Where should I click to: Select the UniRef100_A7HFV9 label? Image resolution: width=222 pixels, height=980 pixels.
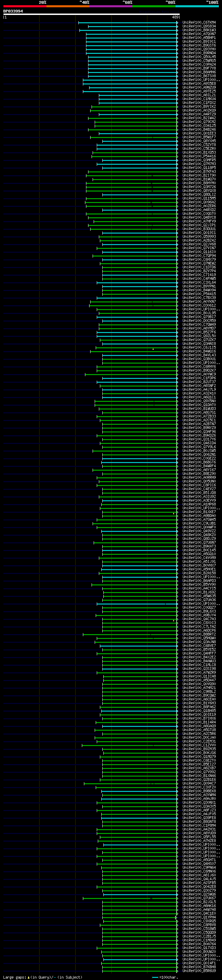199,221
